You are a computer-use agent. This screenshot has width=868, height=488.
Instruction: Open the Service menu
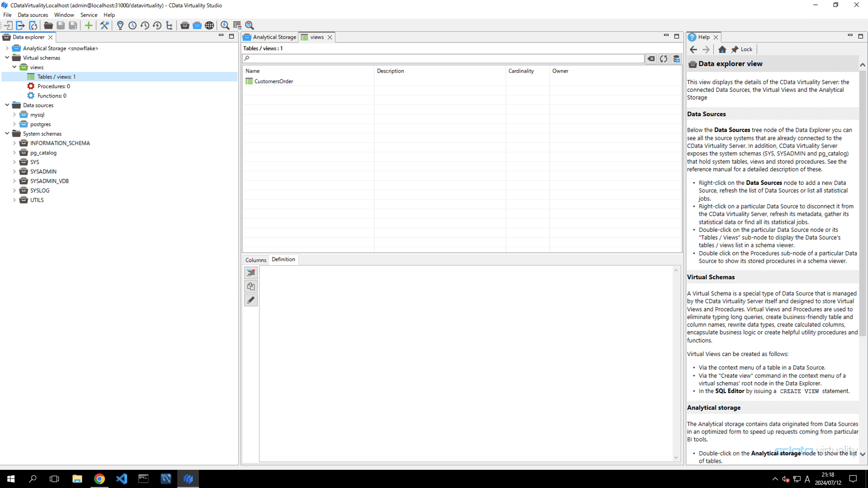coord(89,14)
